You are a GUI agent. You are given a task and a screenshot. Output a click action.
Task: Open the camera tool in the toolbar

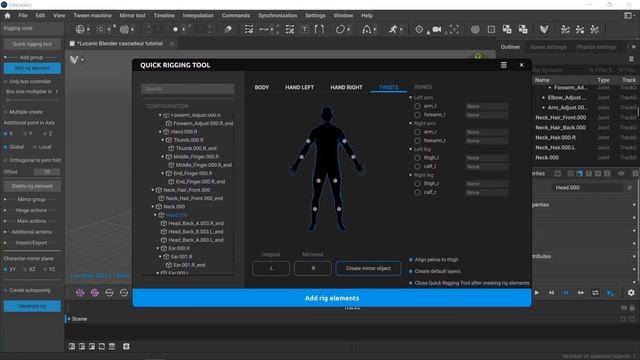(437, 29)
